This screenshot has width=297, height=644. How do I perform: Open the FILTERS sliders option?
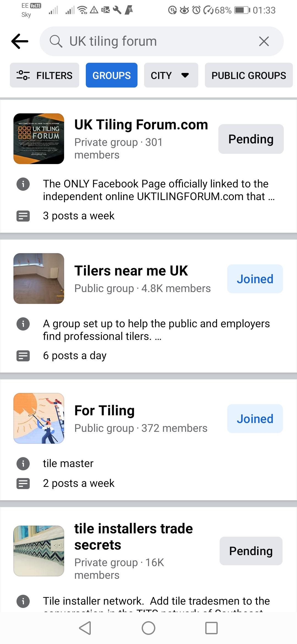click(45, 75)
